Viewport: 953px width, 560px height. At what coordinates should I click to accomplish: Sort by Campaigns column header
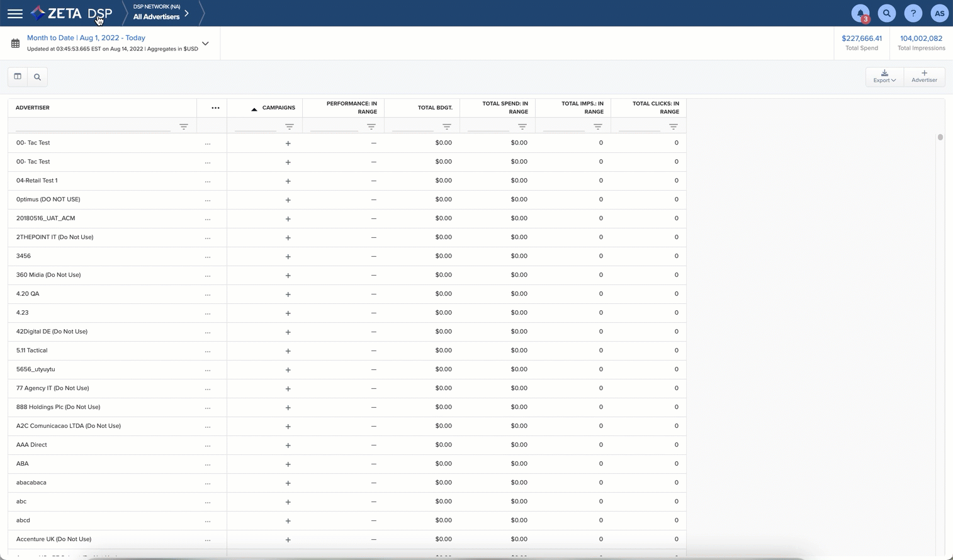coord(278,108)
